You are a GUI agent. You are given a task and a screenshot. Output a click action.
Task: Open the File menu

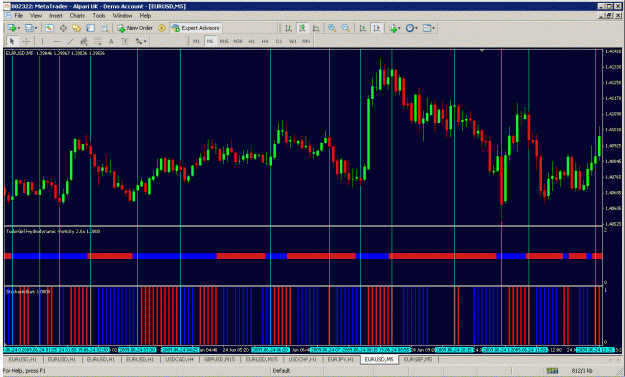pyautogui.click(x=19, y=16)
